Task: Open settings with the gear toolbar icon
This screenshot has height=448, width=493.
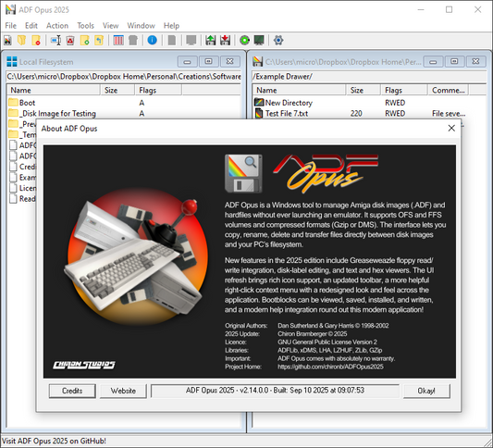Action: [278, 41]
